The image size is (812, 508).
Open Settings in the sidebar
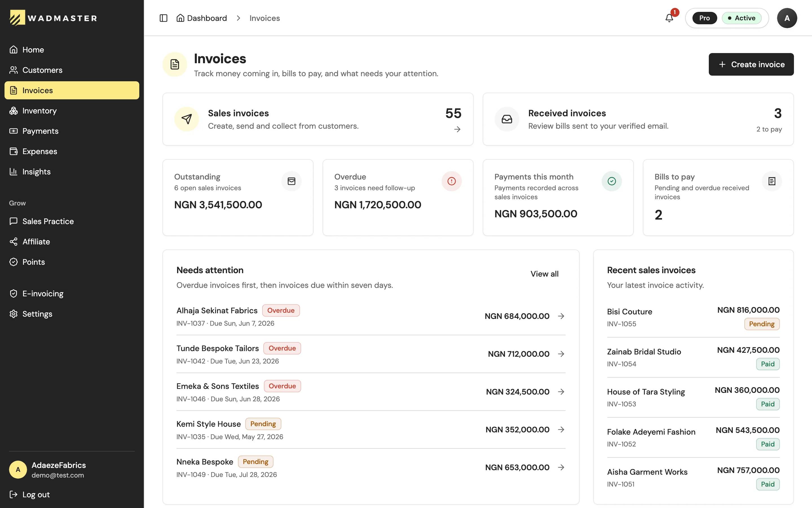coord(72,314)
